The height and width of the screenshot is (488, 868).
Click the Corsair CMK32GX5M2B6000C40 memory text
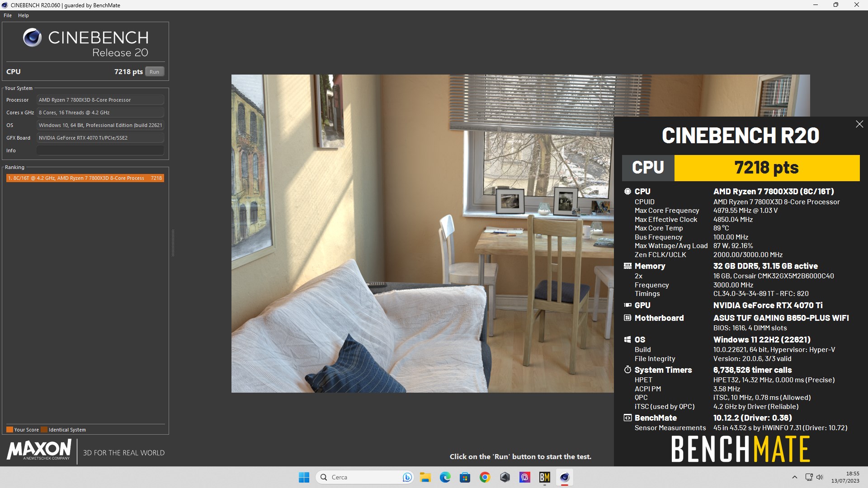[774, 276]
